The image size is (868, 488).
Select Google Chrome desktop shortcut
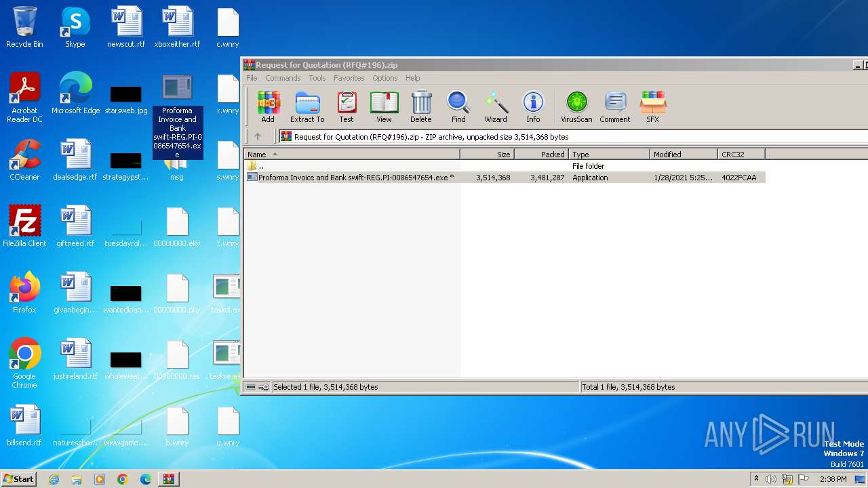coord(24,364)
